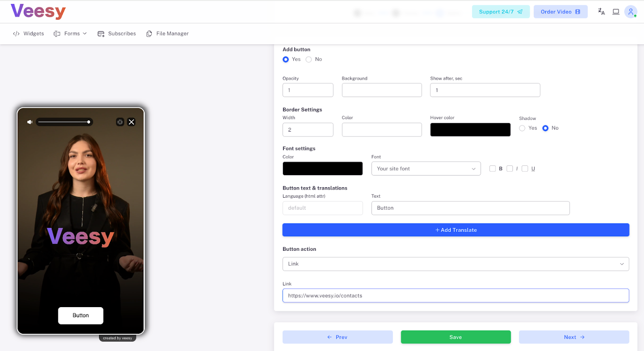Image resolution: width=644 pixels, height=351 pixels.
Task: Click the Language default field
Action: 322,208
